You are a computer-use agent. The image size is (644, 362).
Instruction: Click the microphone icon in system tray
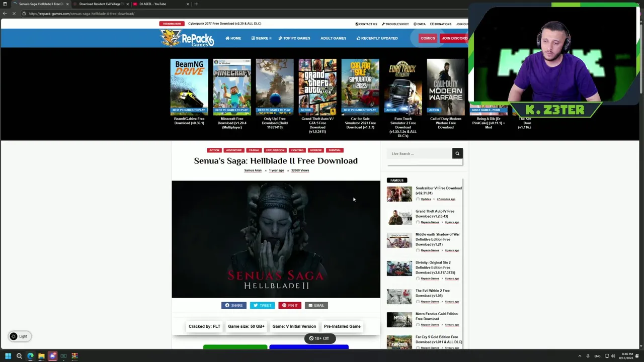tap(588, 356)
